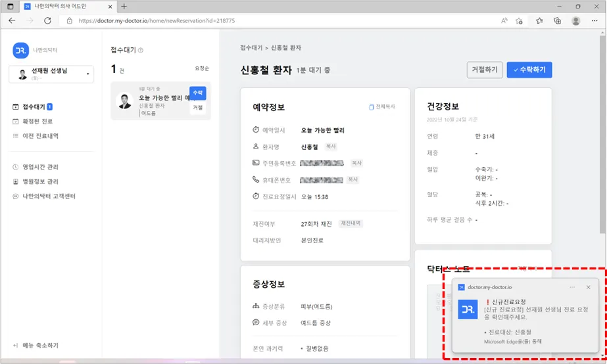
Task: Open the tab actions menu icon
Action: click(x=11, y=7)
